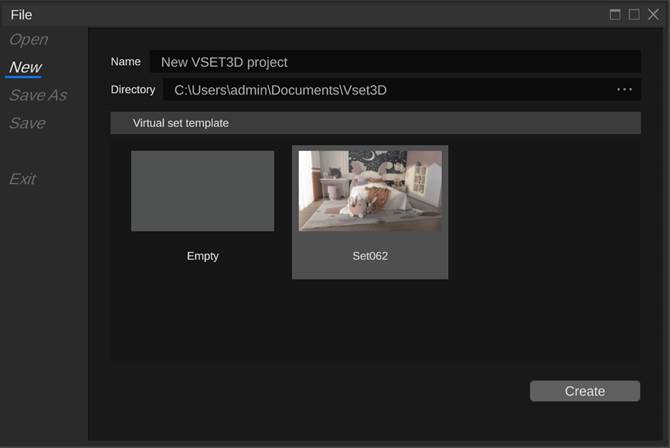Click Exit in the File sidebar
This screenshot has width=670, height=448.
(23, 179)
